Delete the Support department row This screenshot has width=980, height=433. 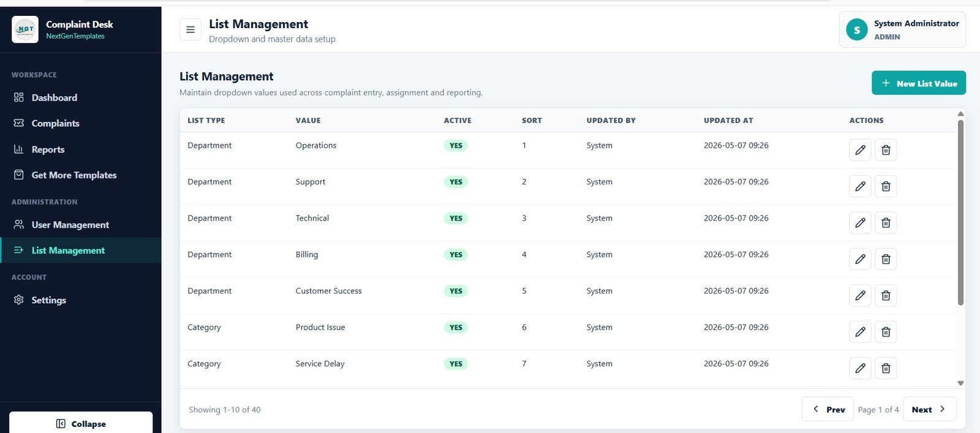point(886,186)
